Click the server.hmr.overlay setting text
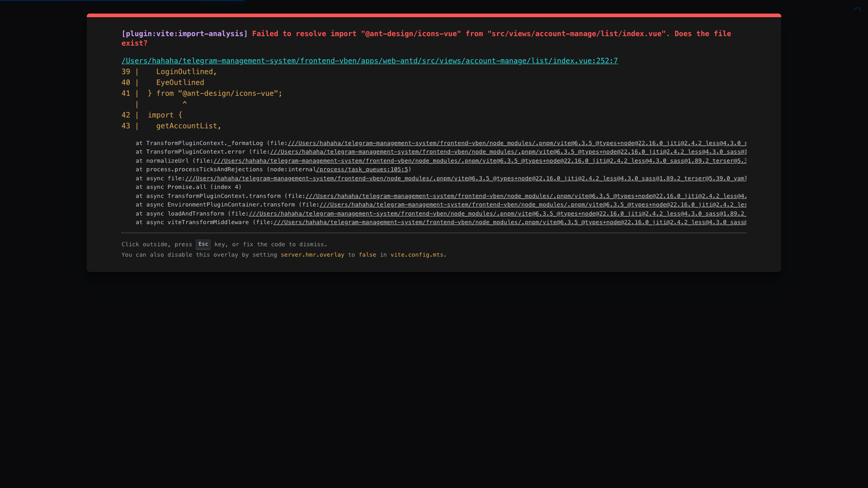Image resolution: width=868 pixels, height=488 pixels. tap(312, 255)
